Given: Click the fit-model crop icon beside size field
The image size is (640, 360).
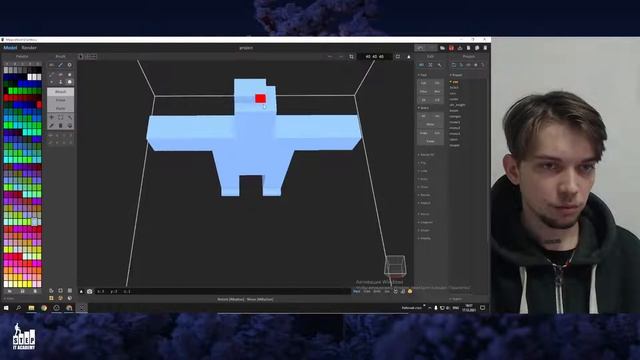Looking at the screenshot, I should point(351,57).
